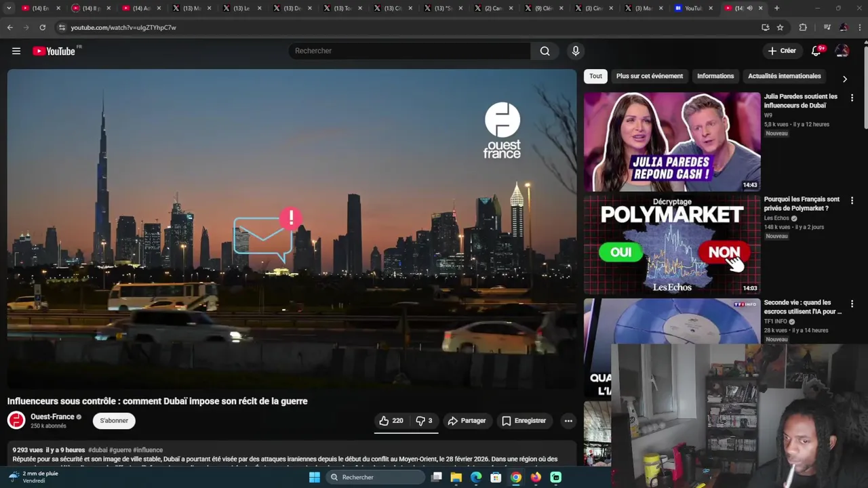Open Task View on the taskbar

click(x=437, y=477)
